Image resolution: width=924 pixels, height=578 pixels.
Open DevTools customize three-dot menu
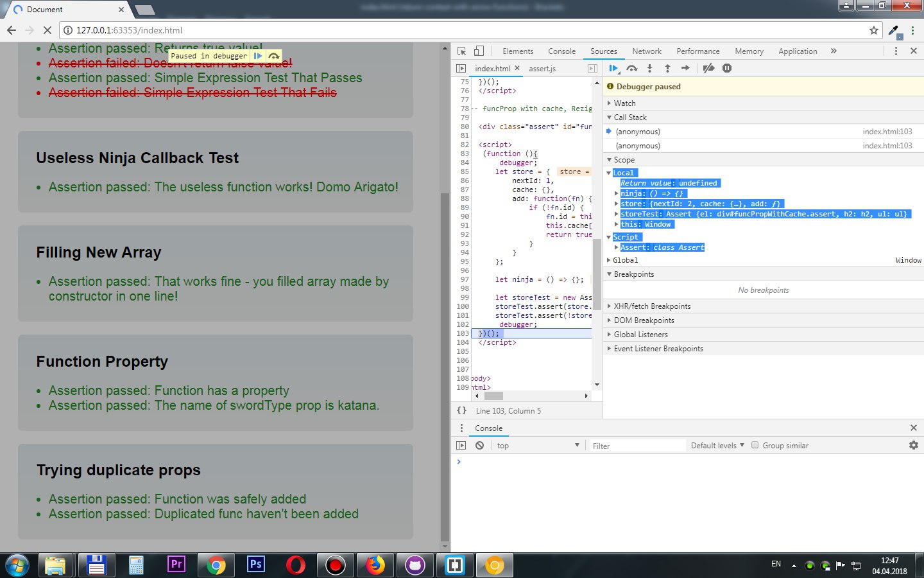tap(896, 51)
